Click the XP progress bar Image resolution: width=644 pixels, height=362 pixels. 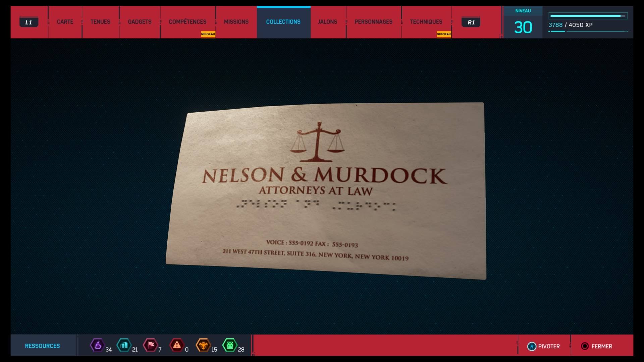point(588,16)
